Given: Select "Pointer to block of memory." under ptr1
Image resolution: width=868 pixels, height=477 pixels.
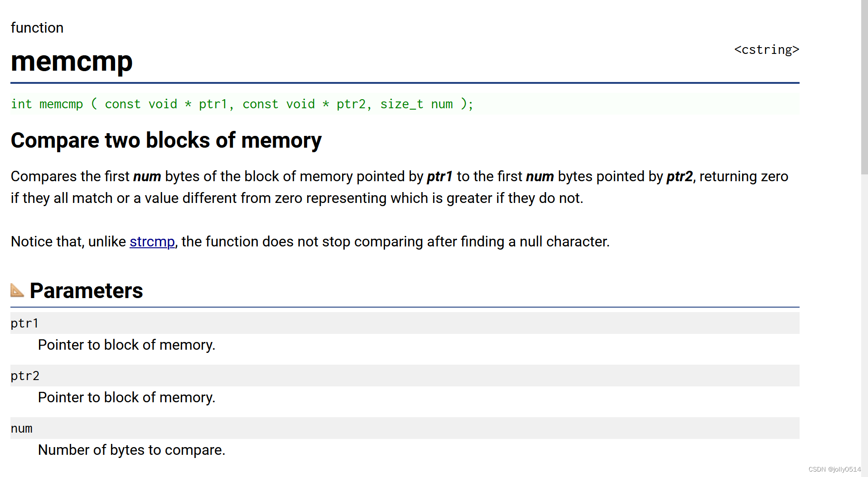Looking at the screenshot, I should pos(127,345).
